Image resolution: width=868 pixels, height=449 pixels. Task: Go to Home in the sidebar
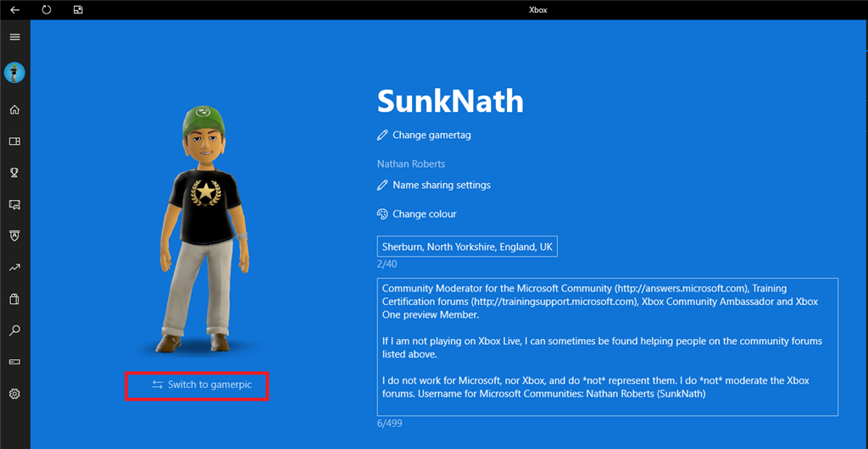point(15,109)
